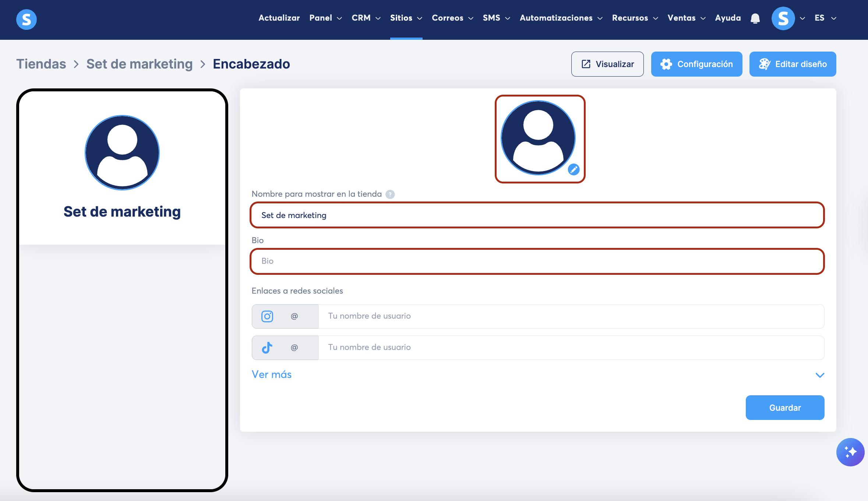Go to Tiendas breadcrumb link

click(x=41, y=64)
